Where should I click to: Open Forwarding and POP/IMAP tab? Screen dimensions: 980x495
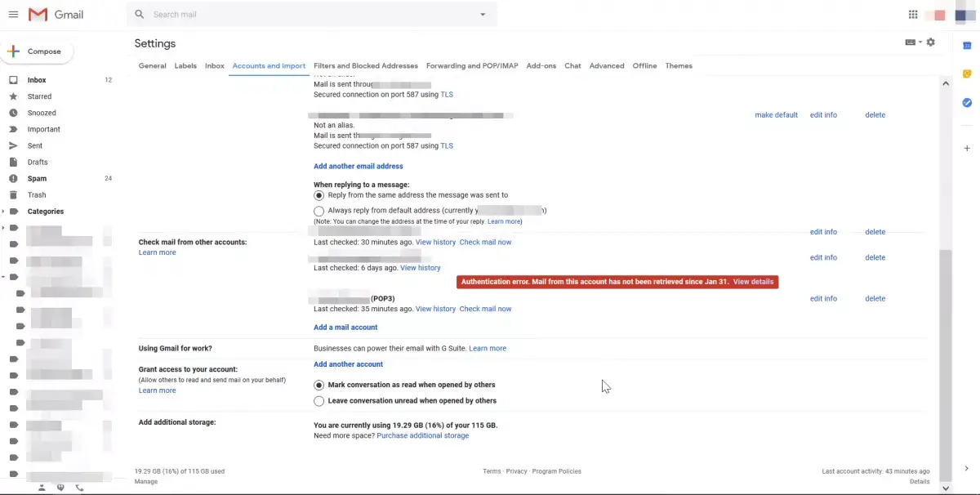[x=472, y=66]
